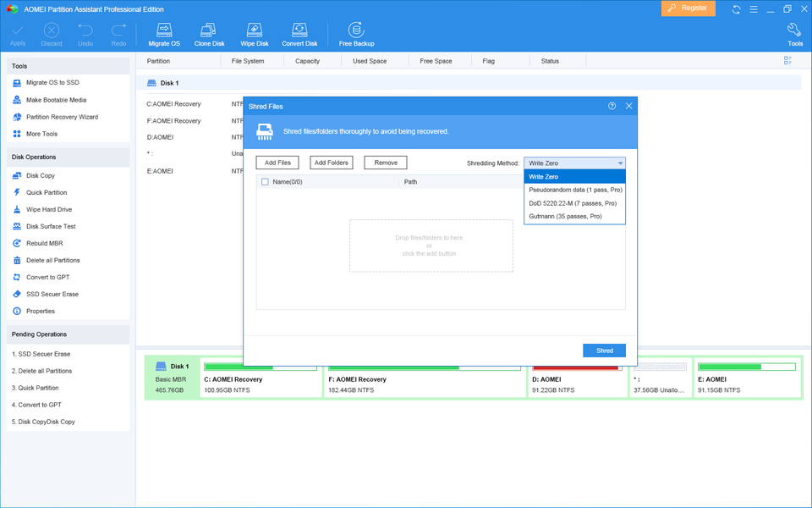Image resolution: width=812 pixels, height=508 pixels.
Task: Switch view with the layout icon
Action: (x=787, y=61)
